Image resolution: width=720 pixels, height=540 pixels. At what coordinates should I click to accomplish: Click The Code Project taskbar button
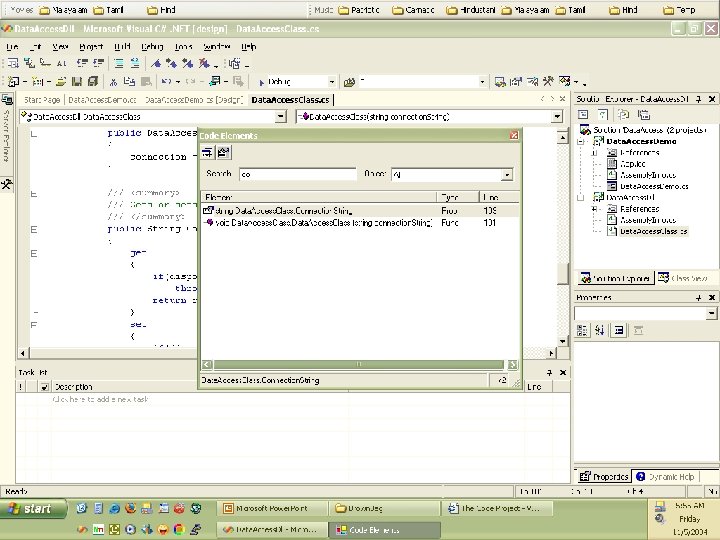[497, 508]
